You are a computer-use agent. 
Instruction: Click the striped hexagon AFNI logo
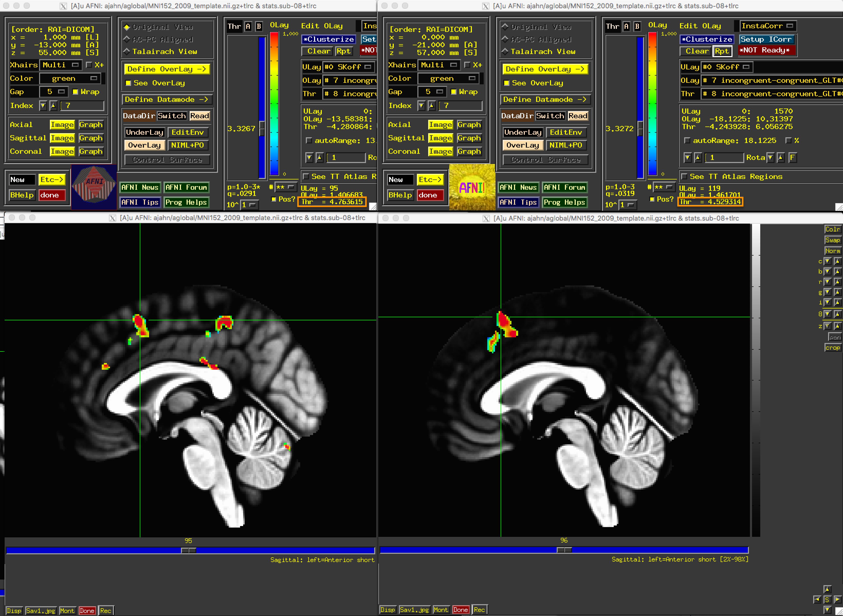tap(94, 187)
